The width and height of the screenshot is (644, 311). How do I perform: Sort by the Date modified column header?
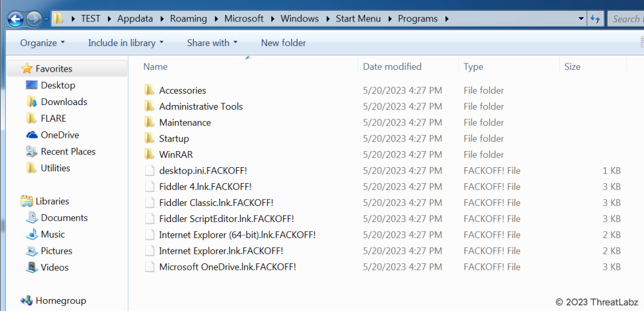point(392,67)
